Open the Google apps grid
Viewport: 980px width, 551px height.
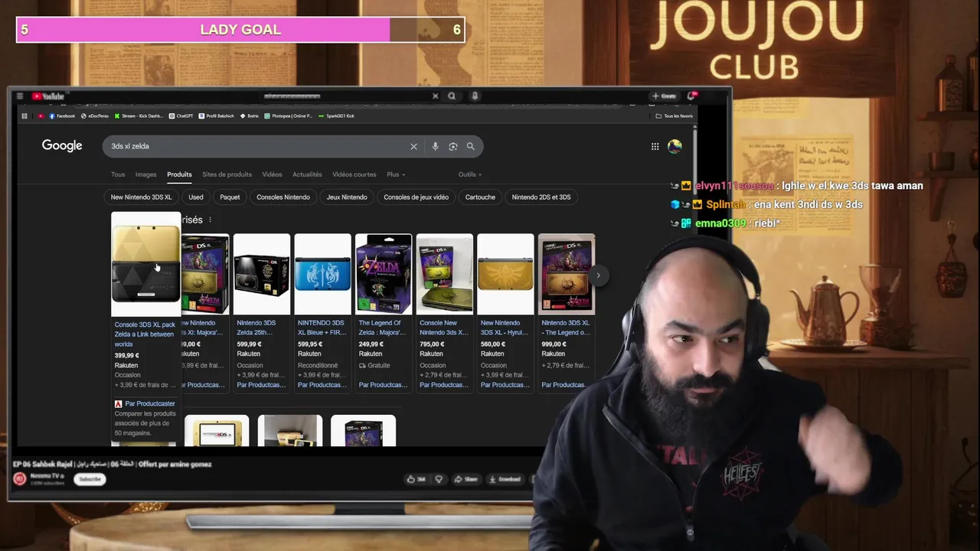click(x=655, y=146)
